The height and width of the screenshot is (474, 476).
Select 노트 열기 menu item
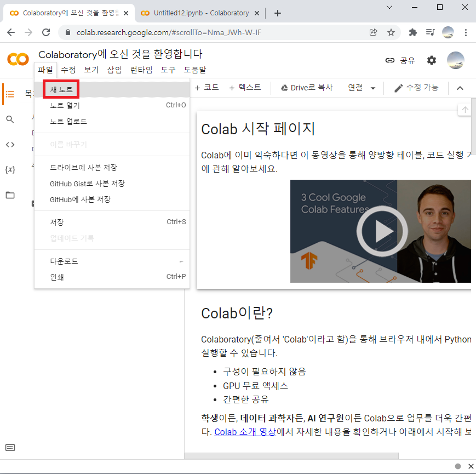(x=112, y=105)
